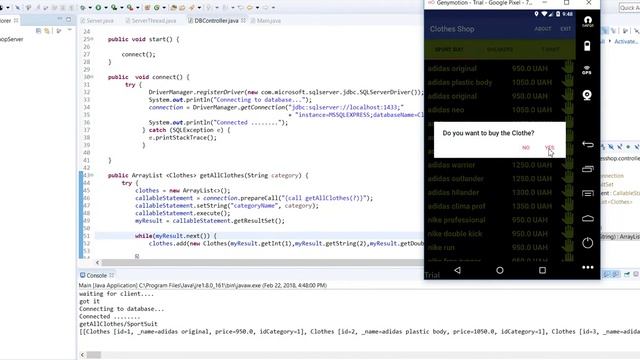Tap buy hand icon for adidas warrior

[x=567, y=164]
